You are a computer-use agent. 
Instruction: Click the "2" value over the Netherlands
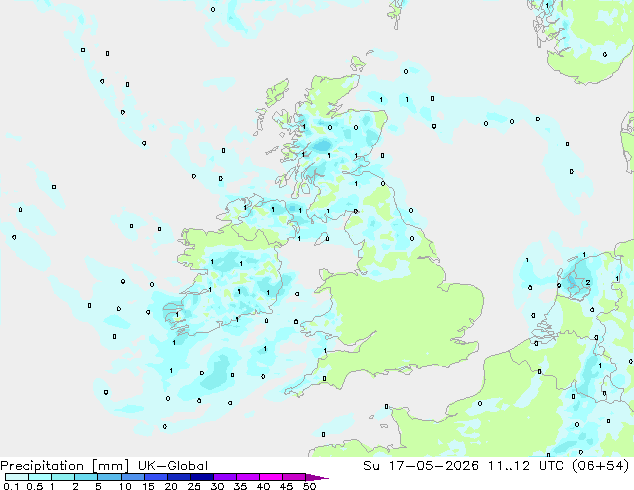point(588,283)
